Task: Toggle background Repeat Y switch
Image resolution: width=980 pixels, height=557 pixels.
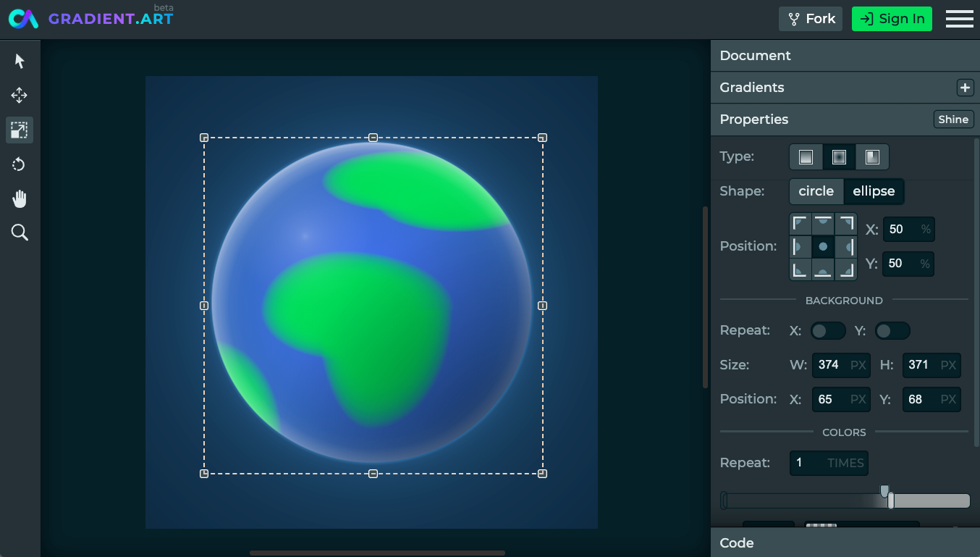Action: 892,331
